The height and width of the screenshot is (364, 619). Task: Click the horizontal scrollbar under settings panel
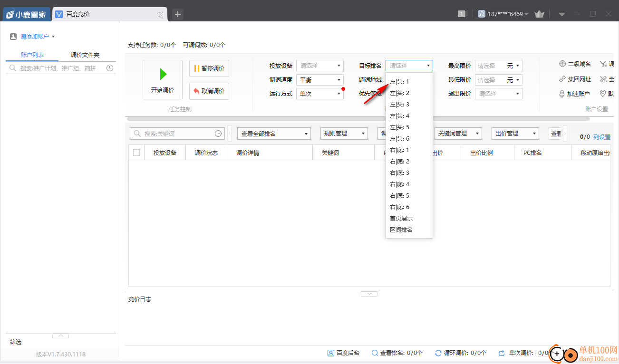click(x=358, y=119)
